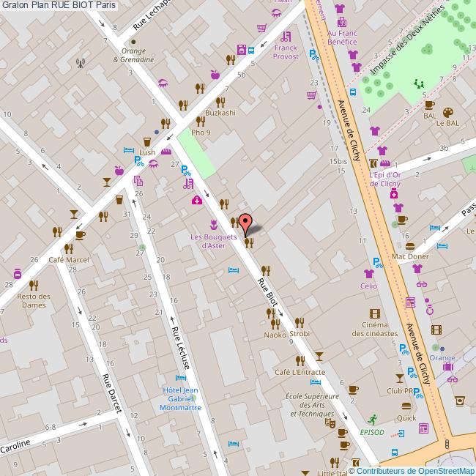
Task: Click the coffee cup icon above BAL
Action: pos(428,103)
